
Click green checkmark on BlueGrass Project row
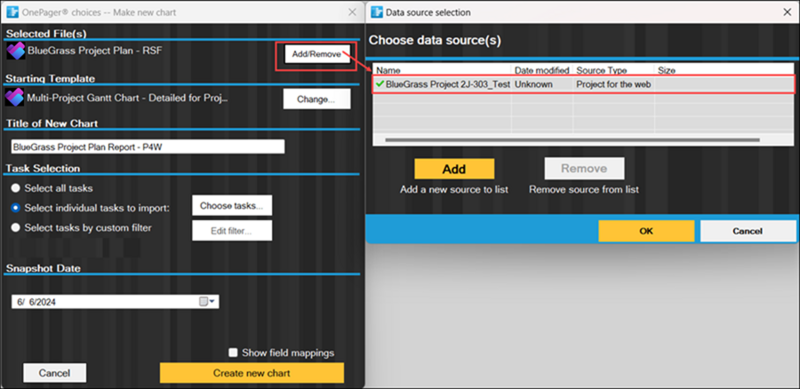coord(380,84)
